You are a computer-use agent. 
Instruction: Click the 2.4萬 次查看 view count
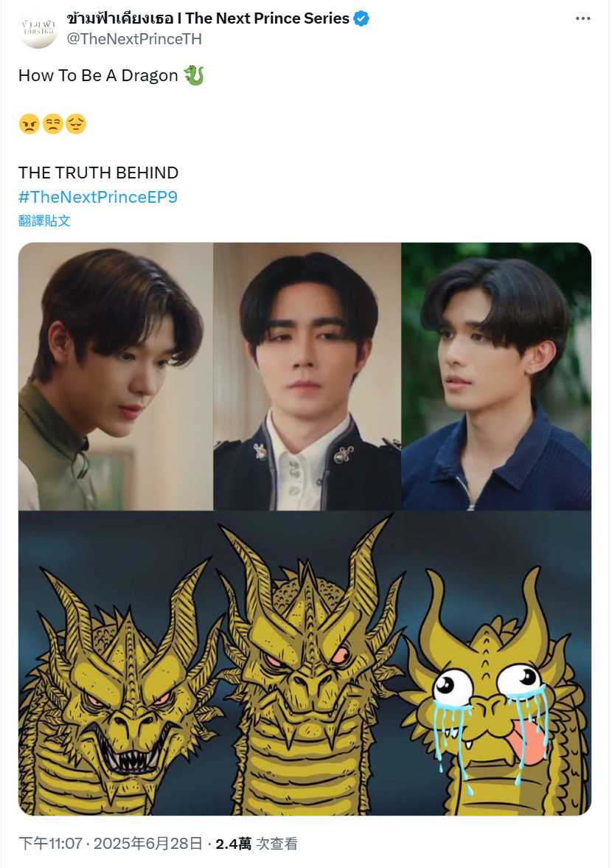pos(257,844)
